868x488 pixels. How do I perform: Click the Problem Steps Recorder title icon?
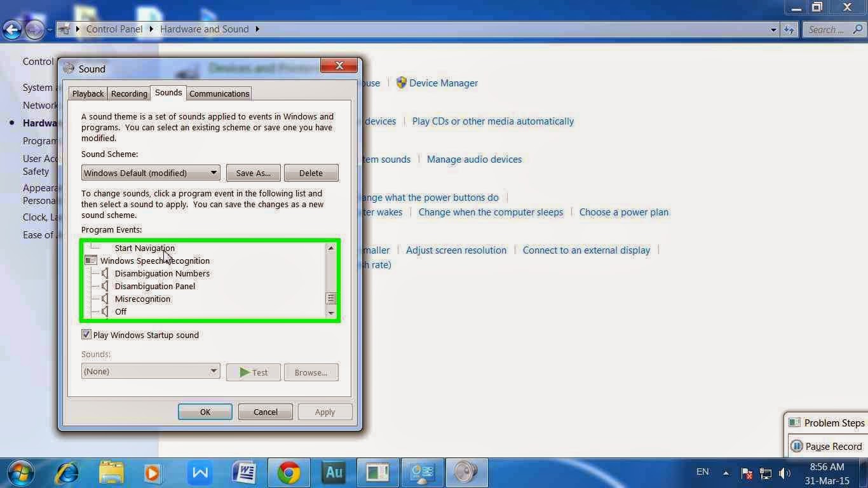point(794,423)
